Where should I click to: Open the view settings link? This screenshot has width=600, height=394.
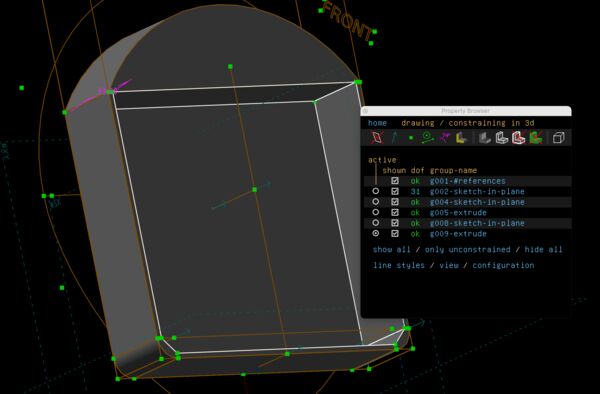pos(448,265)
